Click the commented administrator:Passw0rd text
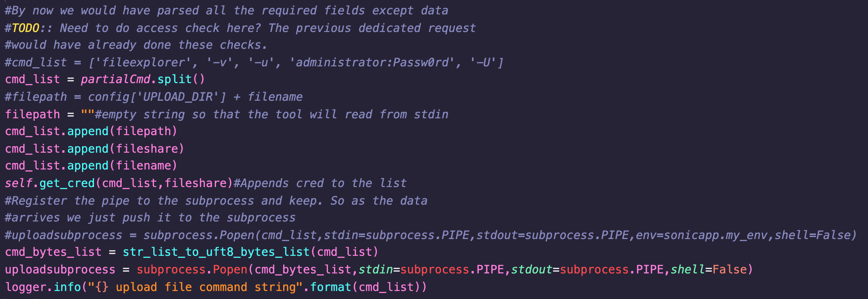This screenshot has width=868, height=299. coord(372,62)
